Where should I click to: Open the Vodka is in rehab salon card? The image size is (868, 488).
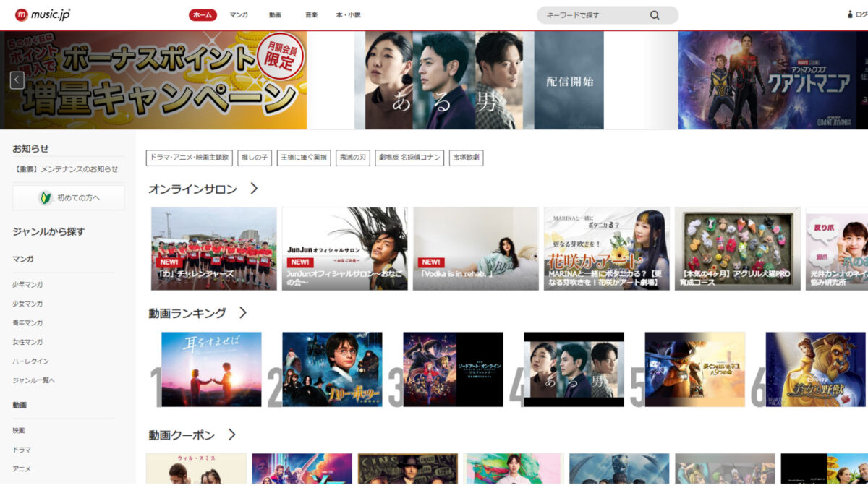coord(476,249)
